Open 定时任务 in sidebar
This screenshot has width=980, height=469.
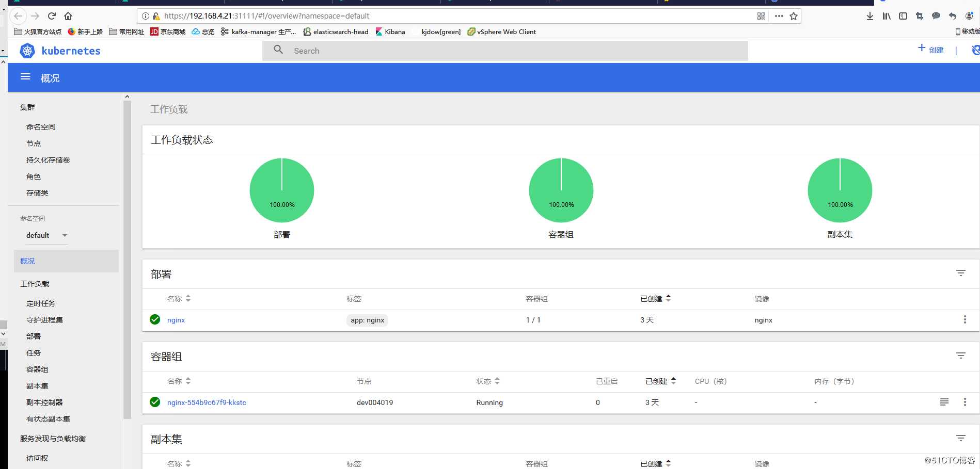pos(41,303)
